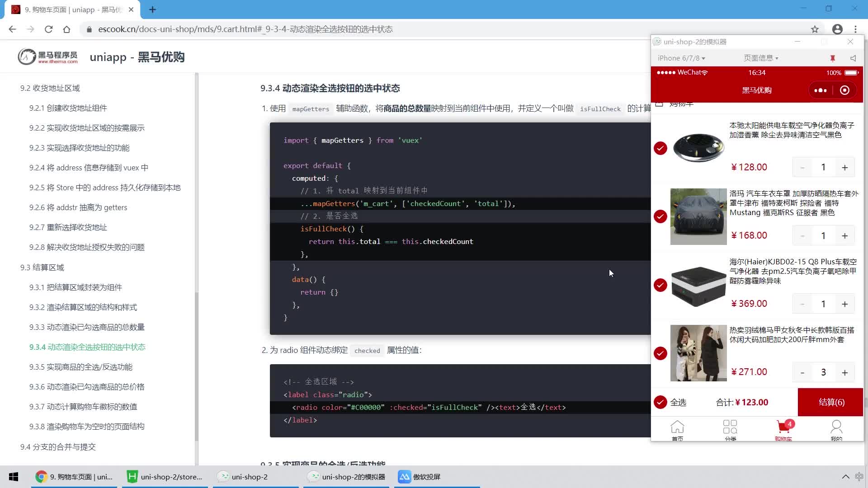
Task: Open iPhone 6/7/8 device dropdown
Action: [x=681, y=58]
